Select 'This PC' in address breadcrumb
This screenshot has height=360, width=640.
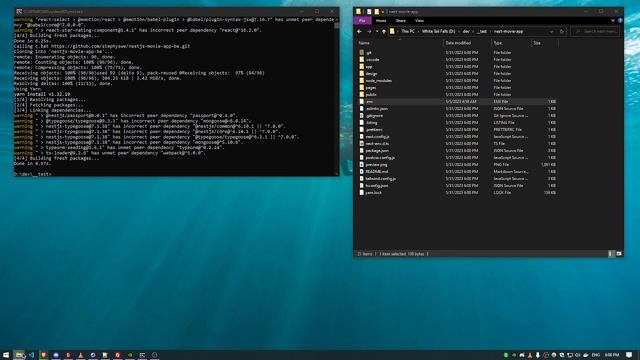click(408, 31)
